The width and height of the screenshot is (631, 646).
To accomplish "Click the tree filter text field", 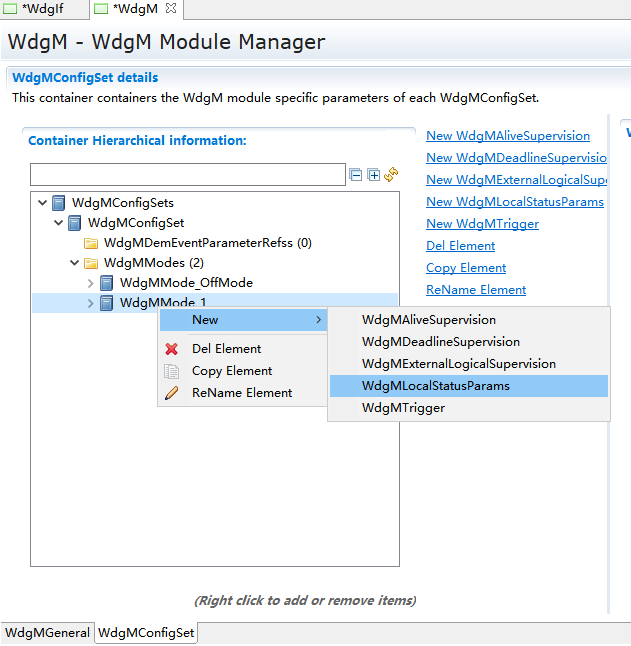I will (187, 175).
